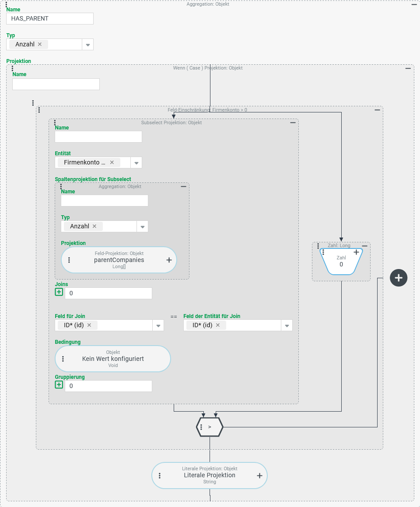Image resolution: width=420 pixels, height=507 pixels.
Task: Collapse the inner Aggregation: Objekt panel
Action: tap(183, 186)
